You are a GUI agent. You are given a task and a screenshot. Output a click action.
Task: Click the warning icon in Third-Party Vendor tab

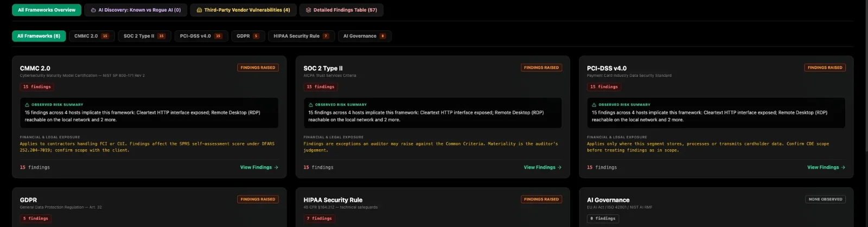pos(199,10)
